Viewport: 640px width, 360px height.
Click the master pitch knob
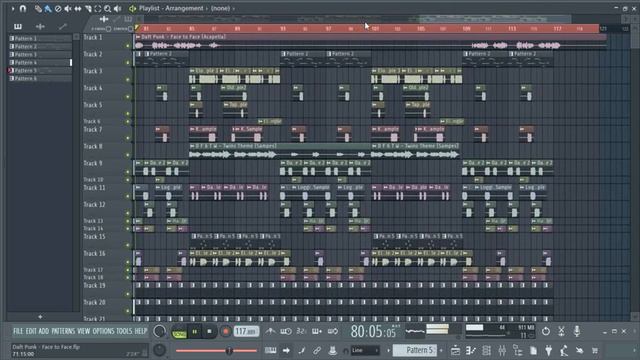(x=159, y=350)
